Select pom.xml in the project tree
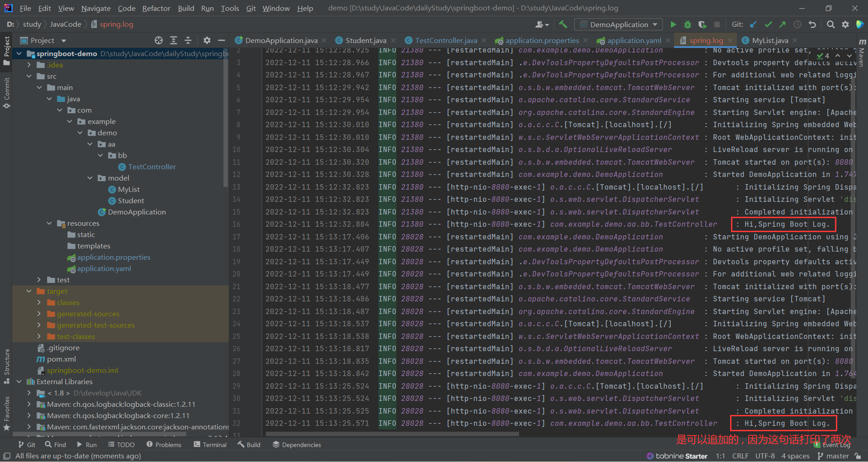 tap(61, 359)
